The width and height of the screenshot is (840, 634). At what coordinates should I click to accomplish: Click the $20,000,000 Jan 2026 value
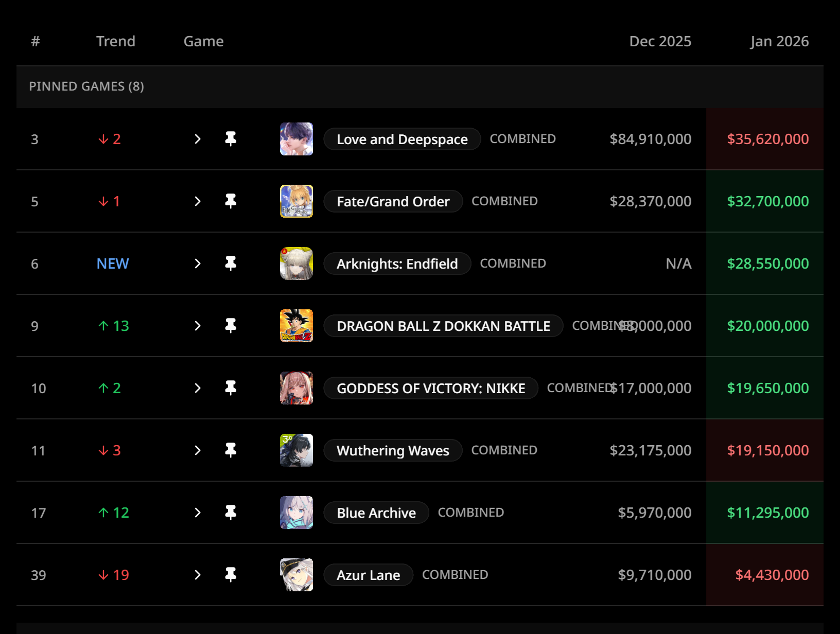768,326
